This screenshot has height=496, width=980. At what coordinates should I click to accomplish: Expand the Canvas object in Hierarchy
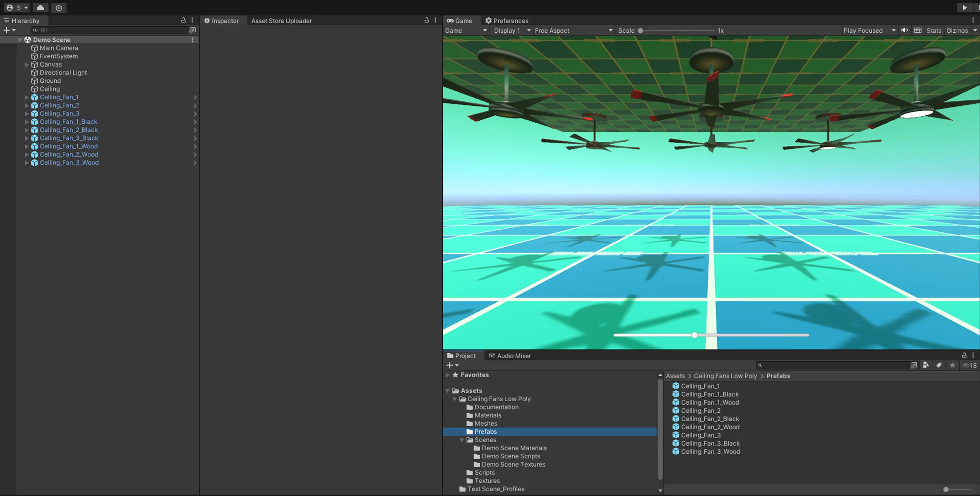click(x=27, y=64)
